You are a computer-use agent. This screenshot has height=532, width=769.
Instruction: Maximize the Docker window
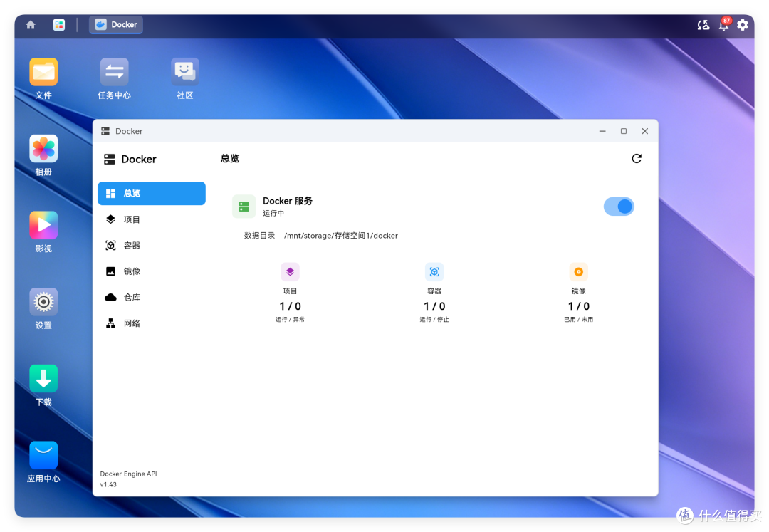[623, 131]
